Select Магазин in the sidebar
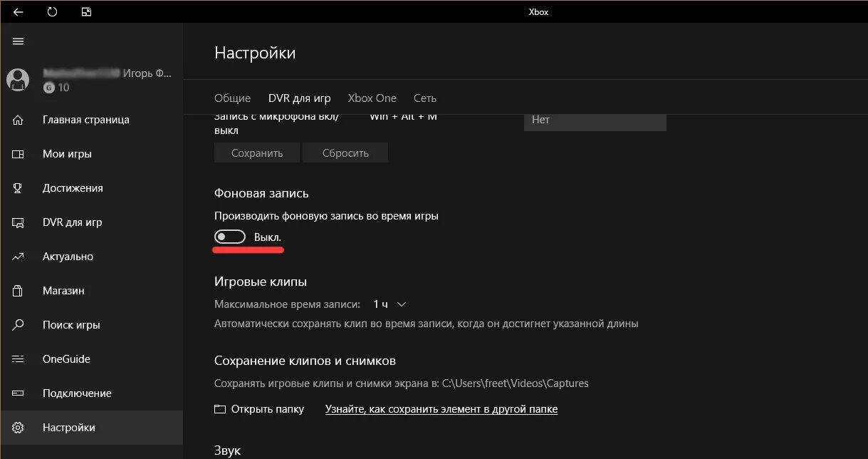 (x=91, y=291)
